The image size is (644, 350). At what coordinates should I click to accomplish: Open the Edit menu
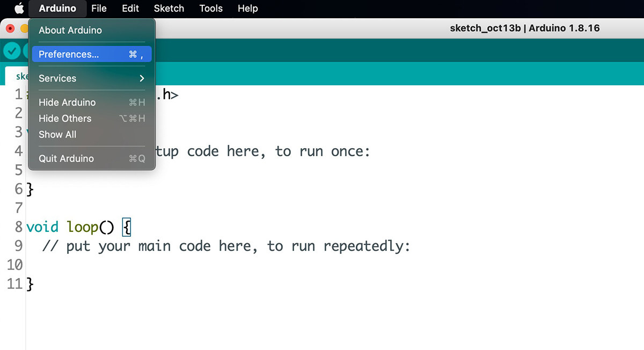click(130, 8)
